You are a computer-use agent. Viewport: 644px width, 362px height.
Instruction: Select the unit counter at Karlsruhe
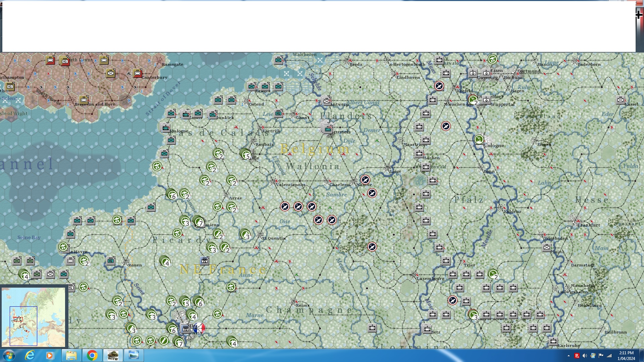tap(553, 341)
